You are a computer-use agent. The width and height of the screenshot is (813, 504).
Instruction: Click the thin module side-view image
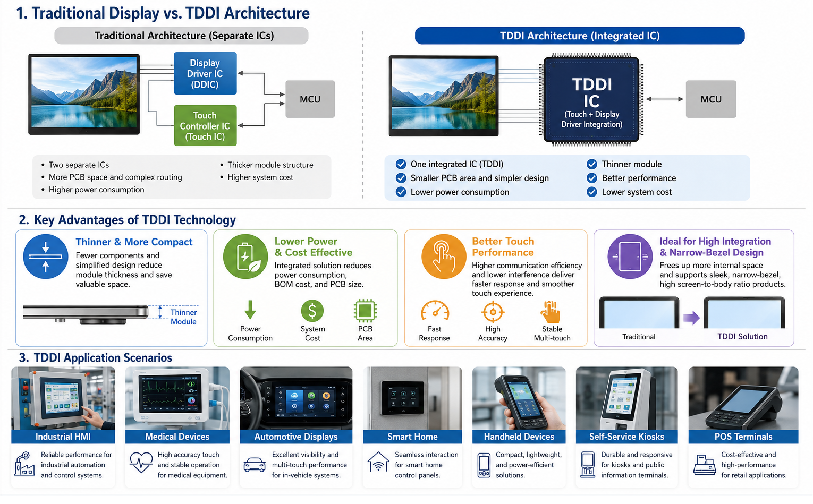tap(86, 314)
